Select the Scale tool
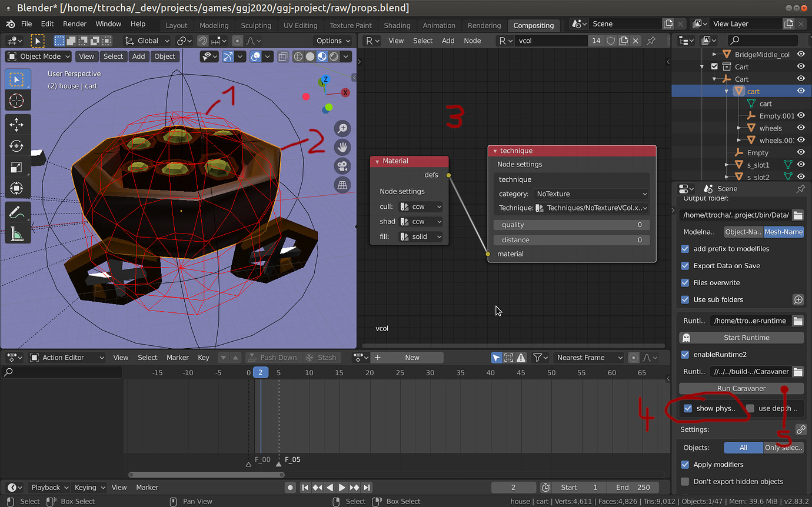The image size is (812, 507). [x=16, y=168]
